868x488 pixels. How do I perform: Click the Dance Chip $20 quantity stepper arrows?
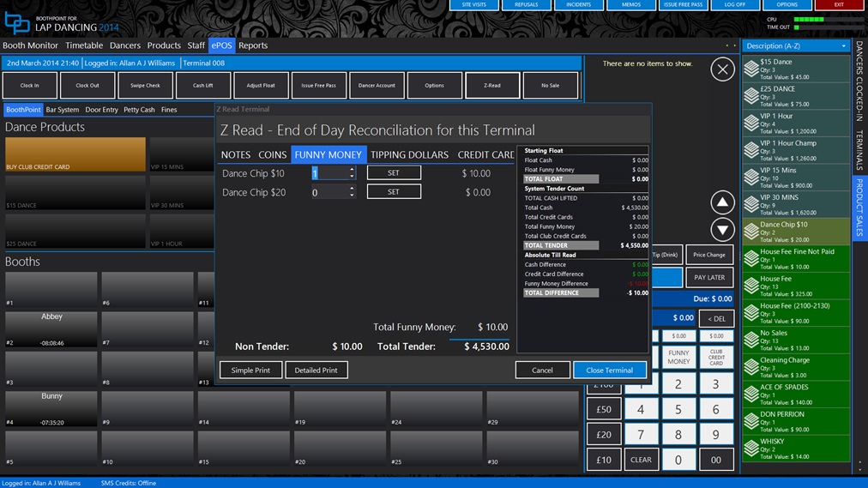[352, 192]
